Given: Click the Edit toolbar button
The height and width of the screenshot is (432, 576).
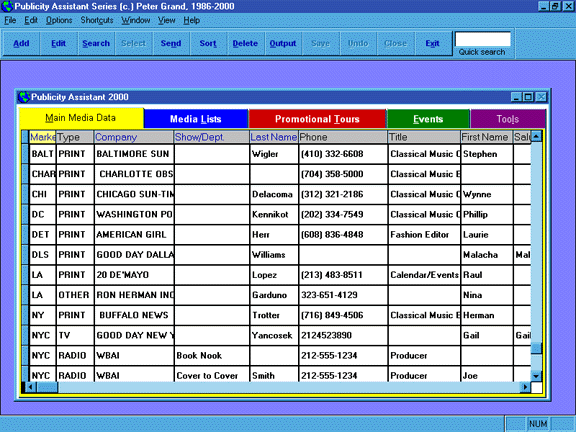Looking at the screenshot, I should pyautogui.click(x=58, y=43).
